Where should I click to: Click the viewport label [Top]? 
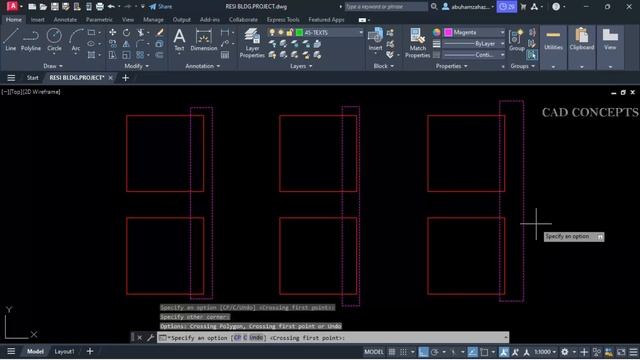tap(16, 92)
